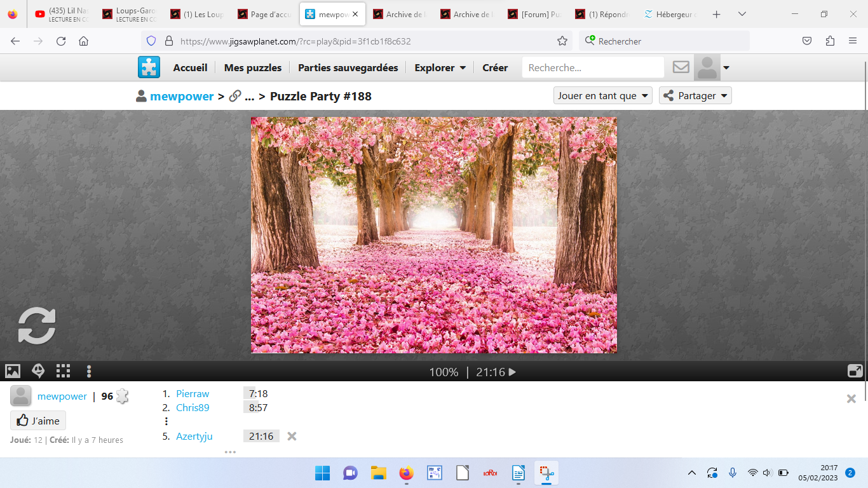868x488 pixels.
Task: Switch to the YouTube Lil Nas tab
Action: point(62,14)
